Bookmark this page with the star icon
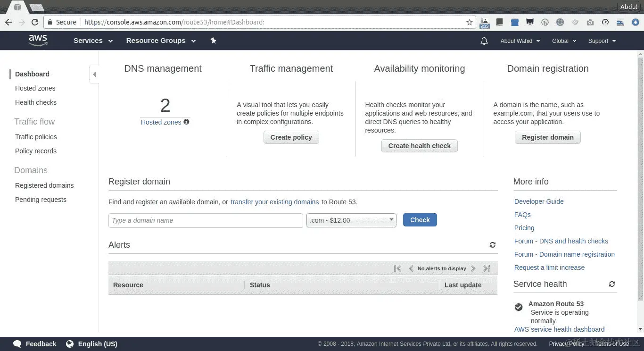644x351 pixels. 470,22
